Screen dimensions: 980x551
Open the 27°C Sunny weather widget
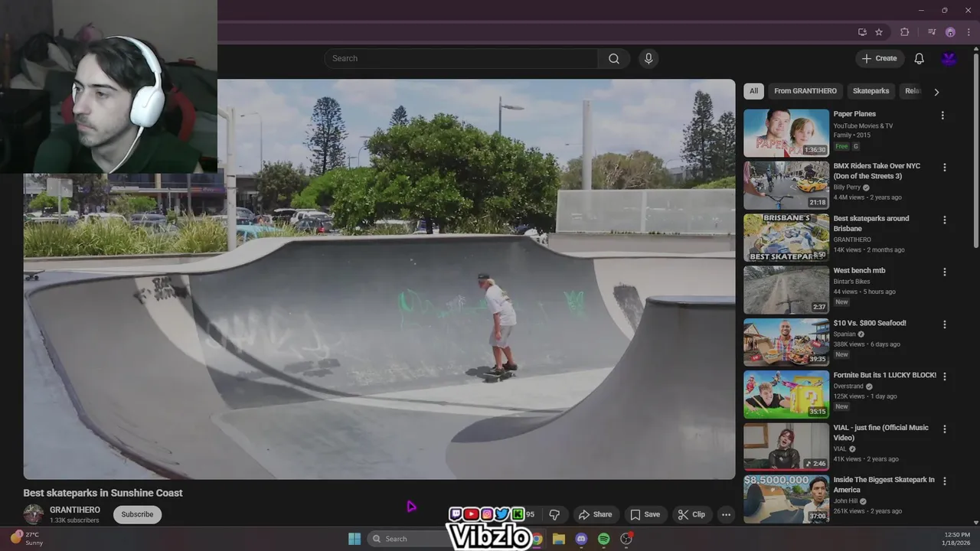pyautogui.click(x=27, y=539)
